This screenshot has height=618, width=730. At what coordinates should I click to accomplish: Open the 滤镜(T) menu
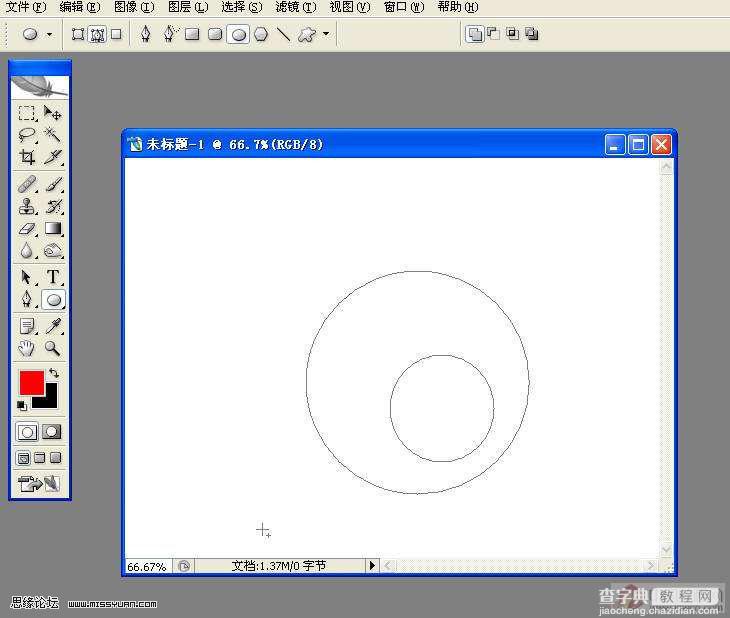pyautogui.click(x=296, y=7)
